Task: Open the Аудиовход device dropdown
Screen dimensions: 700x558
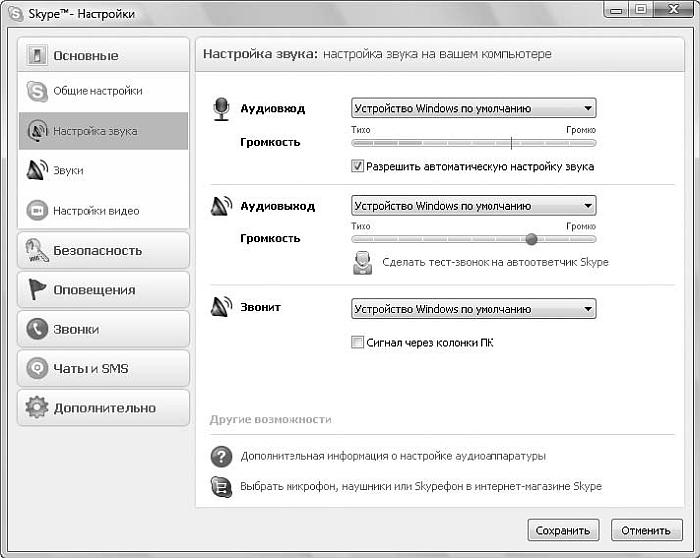Action: (x=473, y=108)
